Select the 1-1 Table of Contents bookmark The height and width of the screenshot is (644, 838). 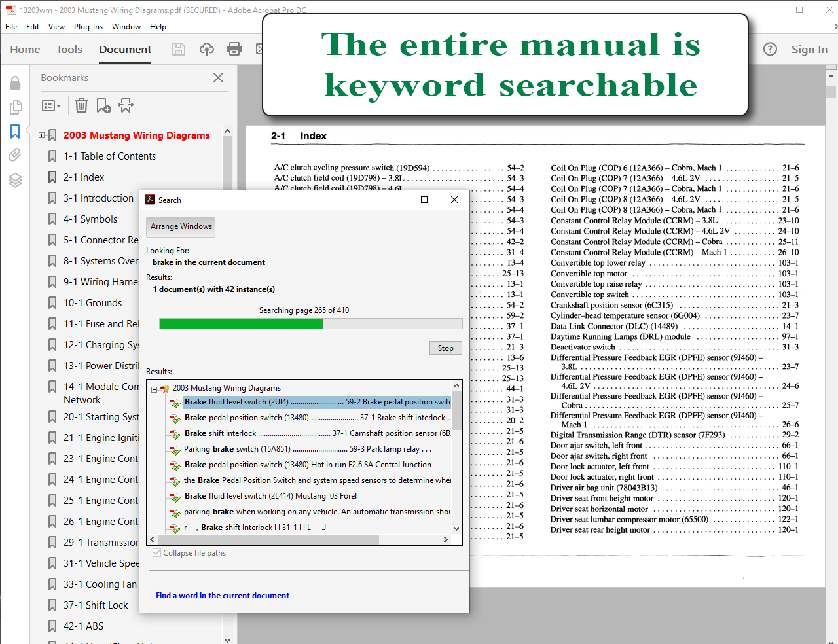[x=109, y=156]
